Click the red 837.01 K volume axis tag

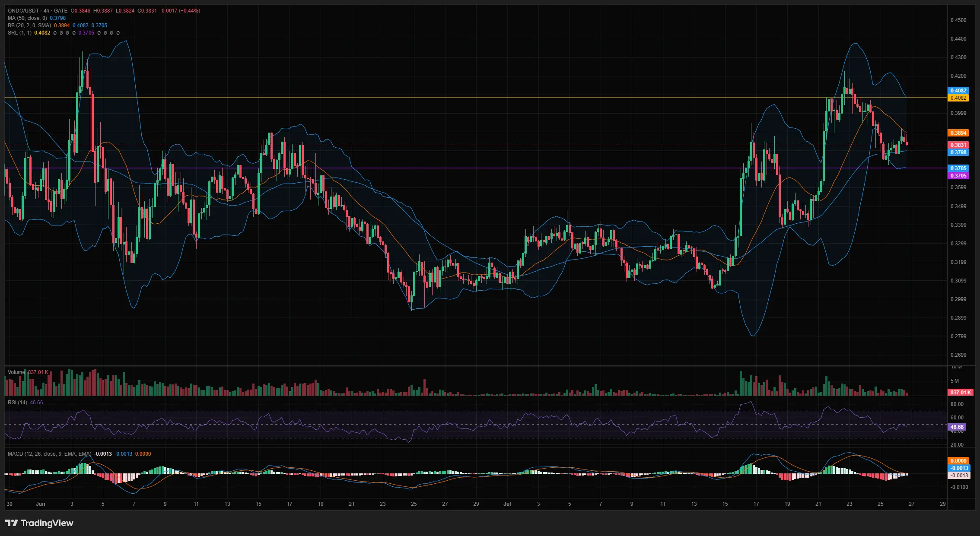pos(961,393)
